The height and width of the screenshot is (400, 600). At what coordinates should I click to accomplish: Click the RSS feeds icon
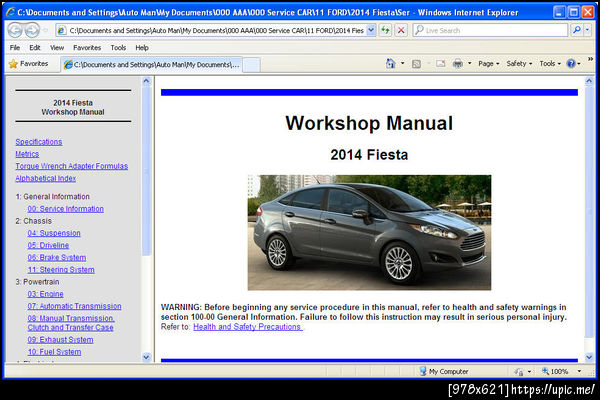(416, 63)
